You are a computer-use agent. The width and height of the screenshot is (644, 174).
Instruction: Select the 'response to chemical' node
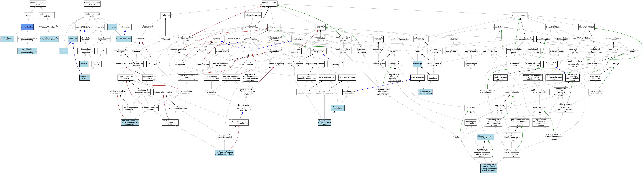453,39
